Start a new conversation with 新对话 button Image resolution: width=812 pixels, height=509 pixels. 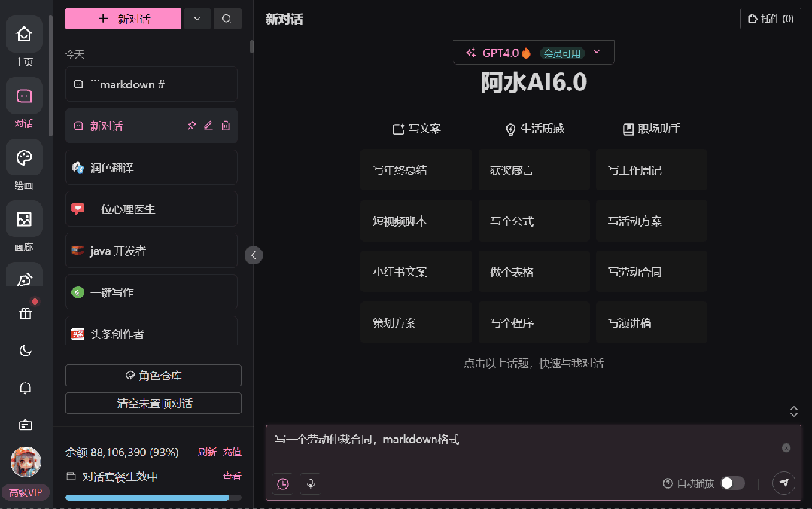[x=123, y=19]
